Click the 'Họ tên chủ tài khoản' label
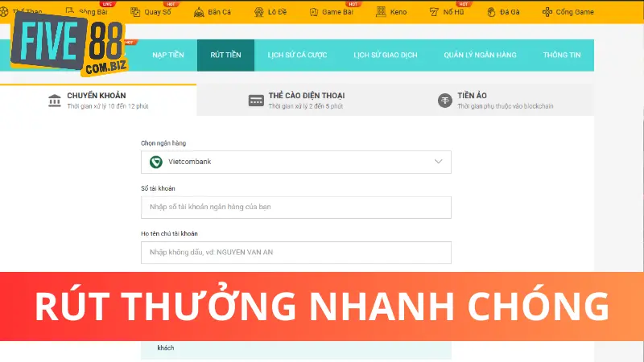This screenshot has width=644, height=362. pos(169,233)
